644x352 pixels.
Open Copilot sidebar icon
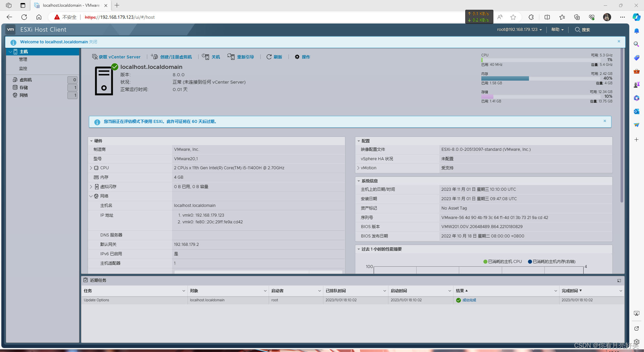click(x=636, y=17)
